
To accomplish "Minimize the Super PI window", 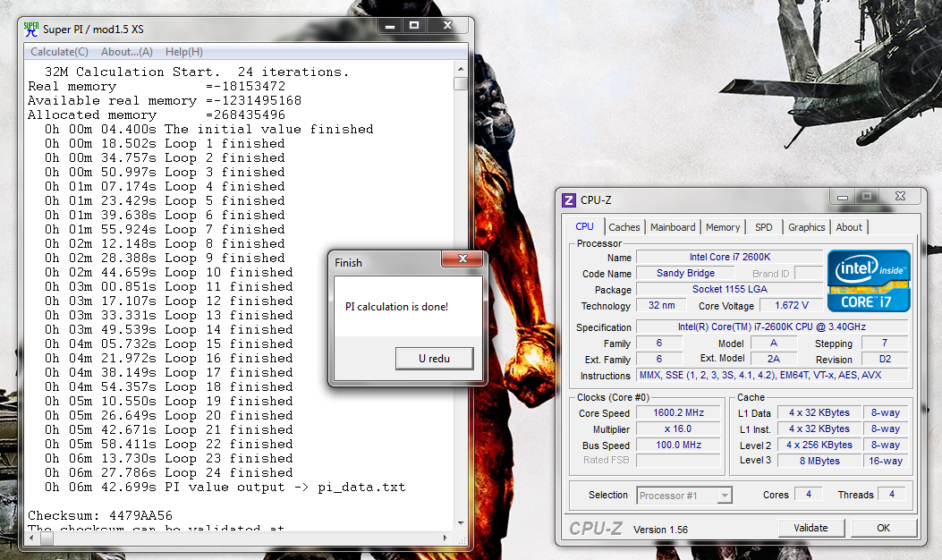I will [390, 26].
